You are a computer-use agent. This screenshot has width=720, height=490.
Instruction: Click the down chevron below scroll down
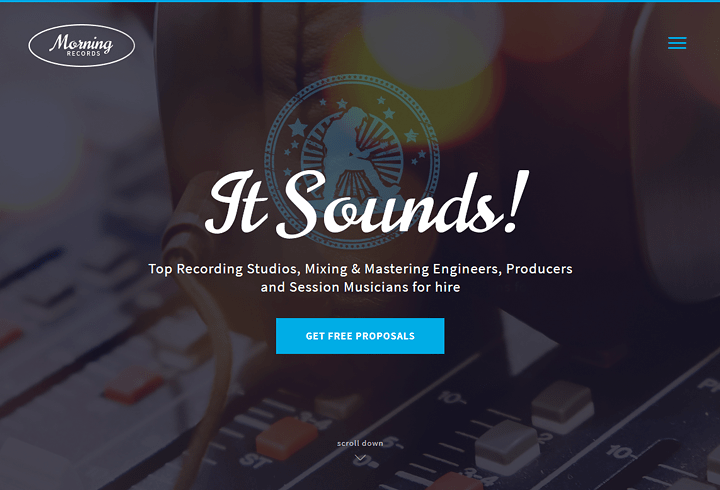(360, 458)
